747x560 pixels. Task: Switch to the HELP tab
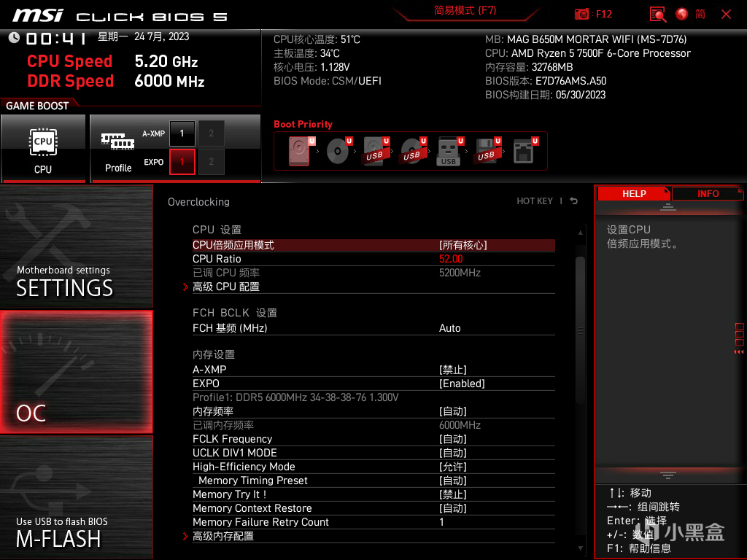coord(634,194)
